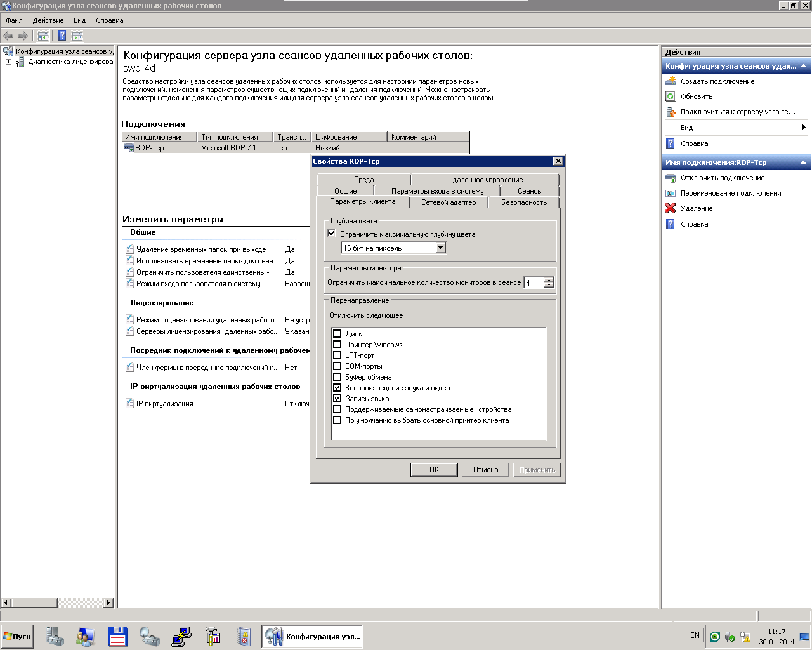Open the Действие menu
Screen dimensions: 812x650
48,20
